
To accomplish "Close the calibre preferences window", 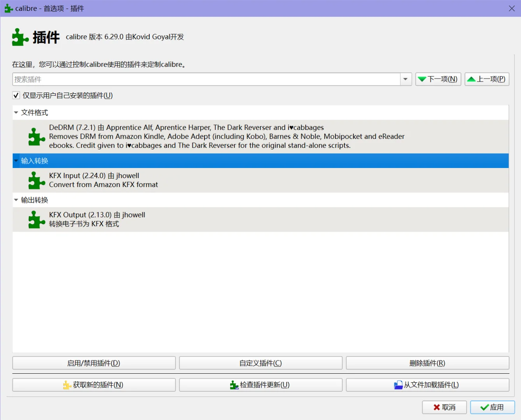I will tap(512, 9).
